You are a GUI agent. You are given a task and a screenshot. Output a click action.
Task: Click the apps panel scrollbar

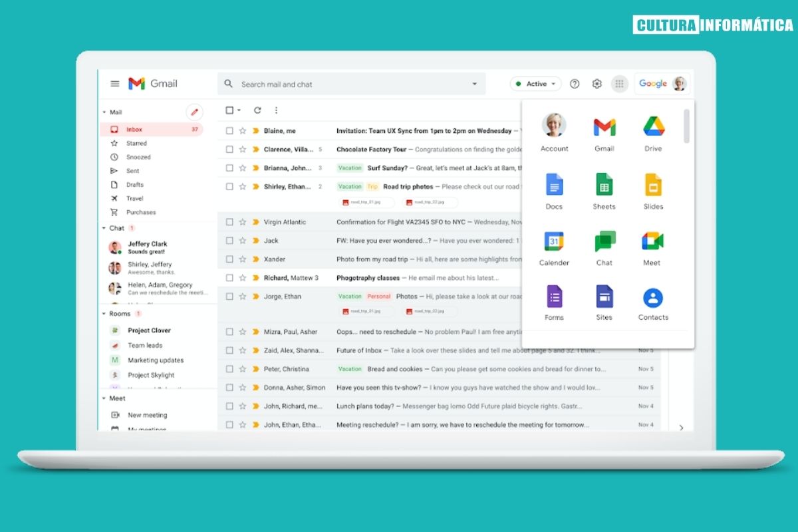[x=686, y=126]
